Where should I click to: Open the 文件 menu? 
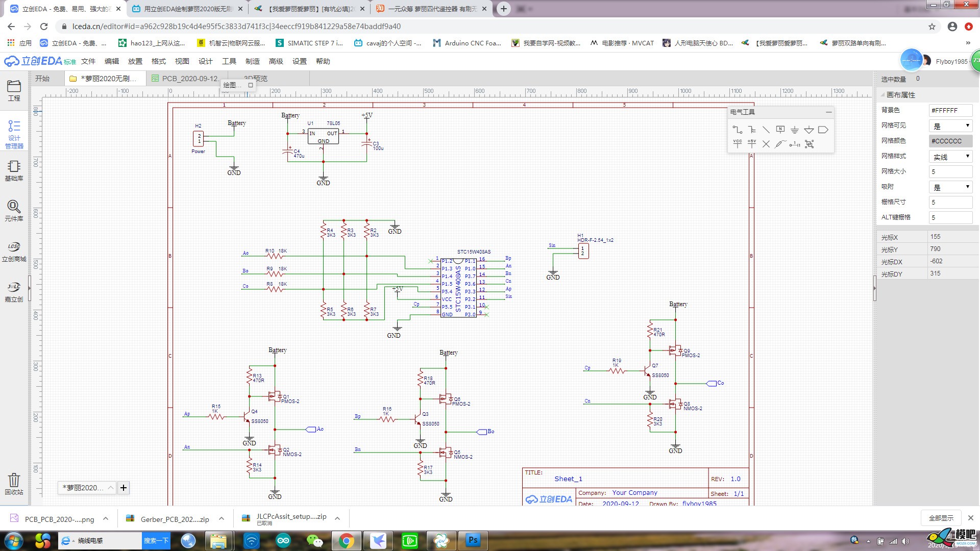point(88,61)
